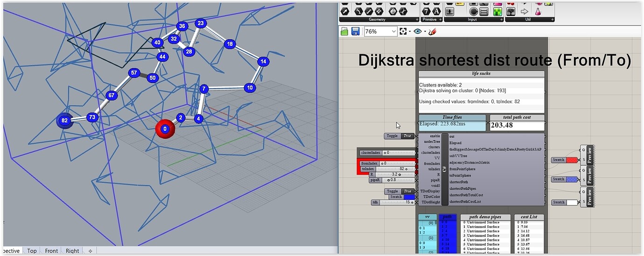Select Preview component connected to white swatch
The width and height of the screenshot is (644, 256).
tap(587, 198)
